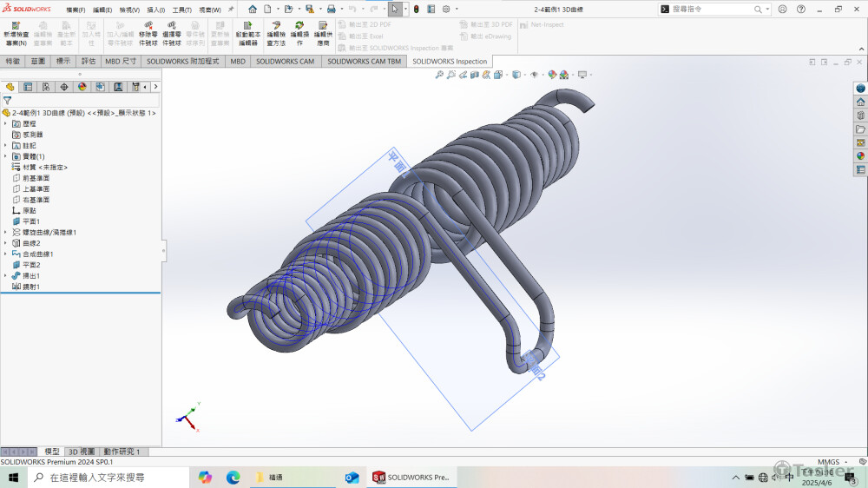Click the 移除零件號球 (Remove Balloons) button

coord(148,33)
